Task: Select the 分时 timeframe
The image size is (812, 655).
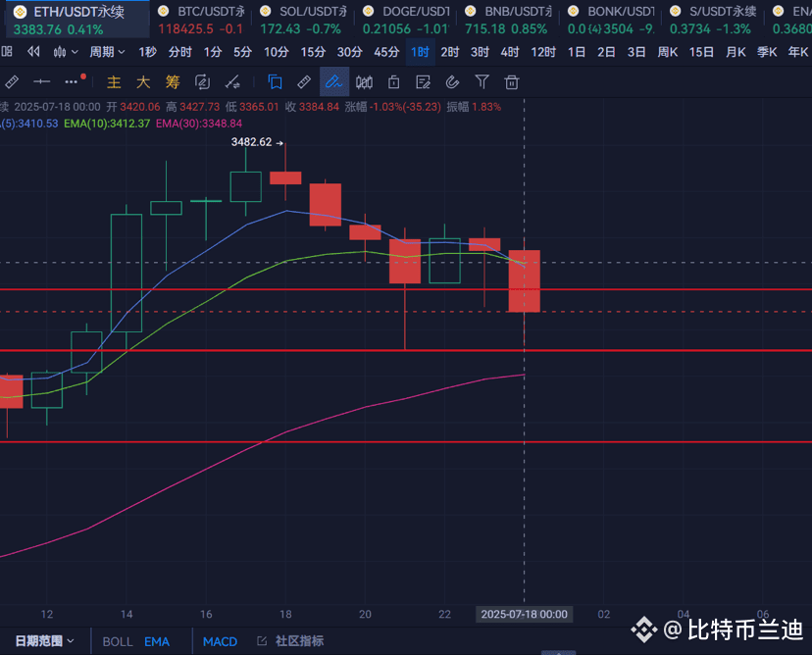Action: [179, 52]
